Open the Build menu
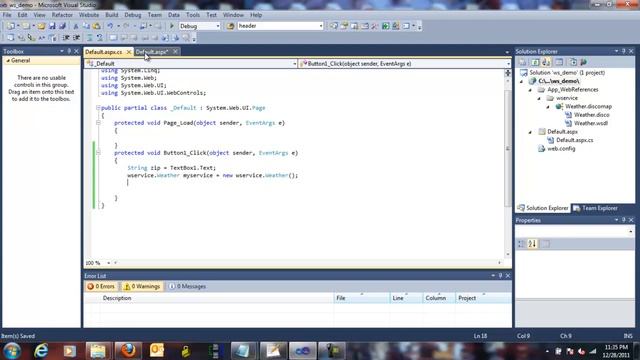This screenshot has width=640, height=360. pyautogui.click(x=111, y=15)
